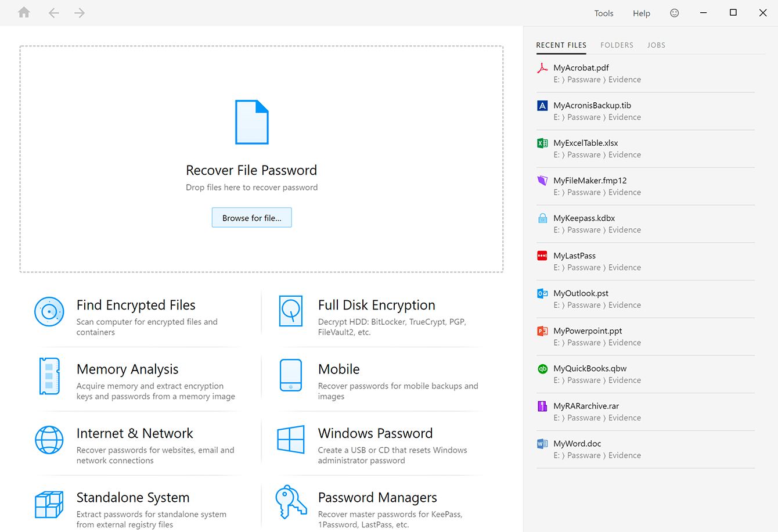Click the Standalone System cubes icon

pyautogui.click(x=49, y=504)
